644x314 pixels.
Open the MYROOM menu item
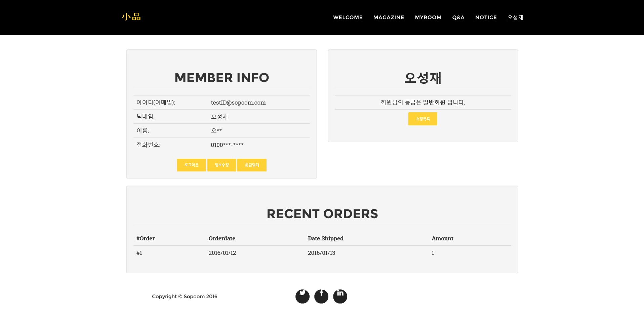pos(428,17)
